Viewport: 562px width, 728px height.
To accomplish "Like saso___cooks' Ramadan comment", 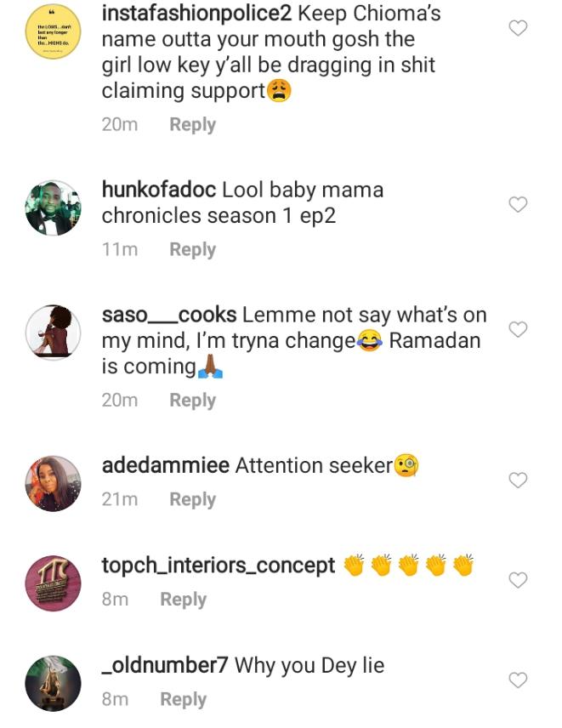I will pyautogui.click(x=517, y=329).
